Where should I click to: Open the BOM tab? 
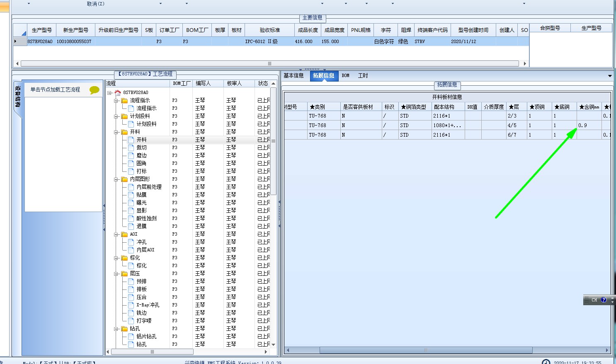tap(346, 75)
